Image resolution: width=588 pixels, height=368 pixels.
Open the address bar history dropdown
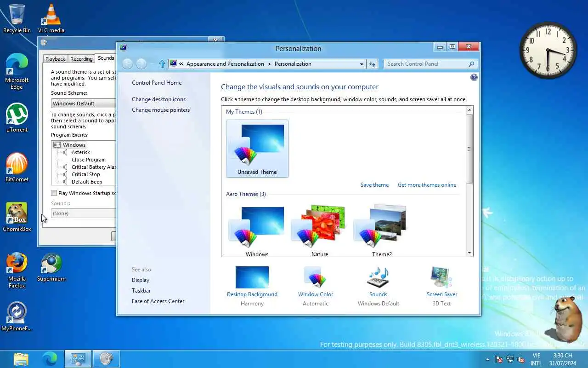pyautogui.click(x=362, y=64)
